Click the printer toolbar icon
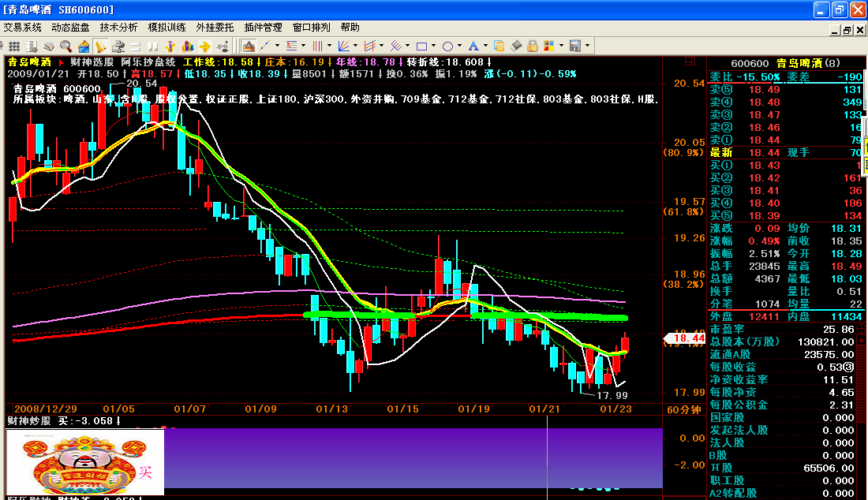The height and width of the screenshot is (500, 868). (x=118, y=46)
